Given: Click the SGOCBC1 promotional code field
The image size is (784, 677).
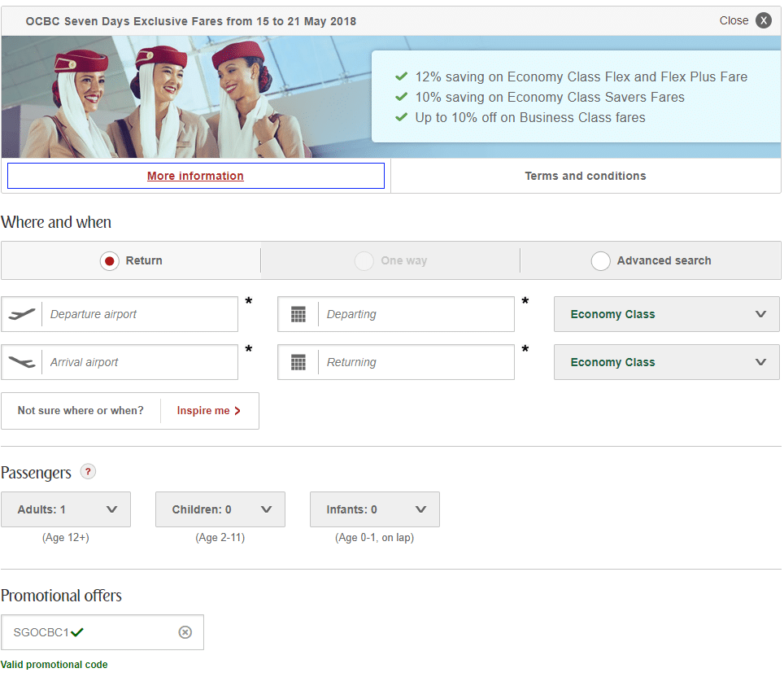Looking at the screenshot, I should pyautogui.click(x=102, y=632).
